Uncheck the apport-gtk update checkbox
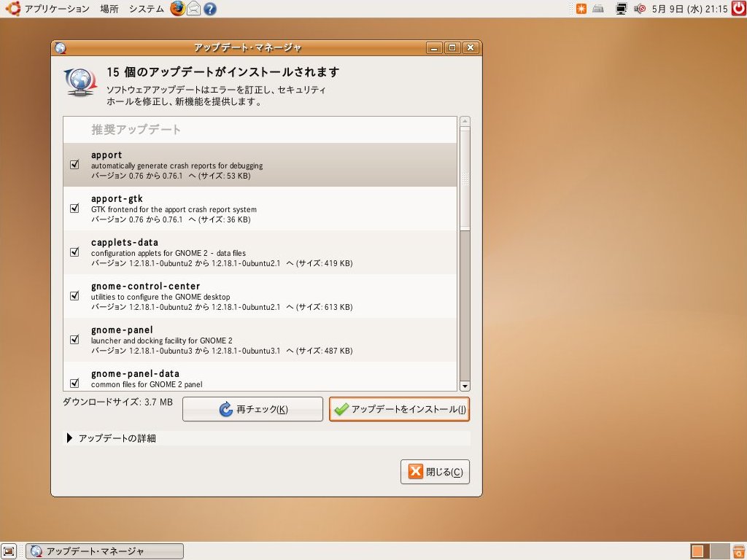This screenshot has height=560, width=747. coord(75,208)
